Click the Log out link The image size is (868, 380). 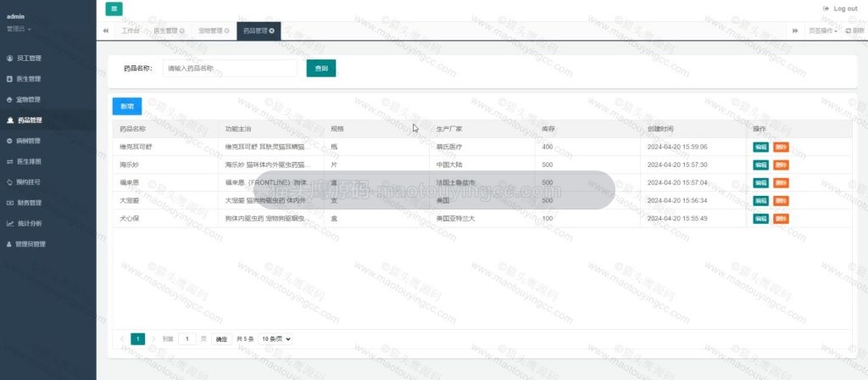tap(845, 8)
